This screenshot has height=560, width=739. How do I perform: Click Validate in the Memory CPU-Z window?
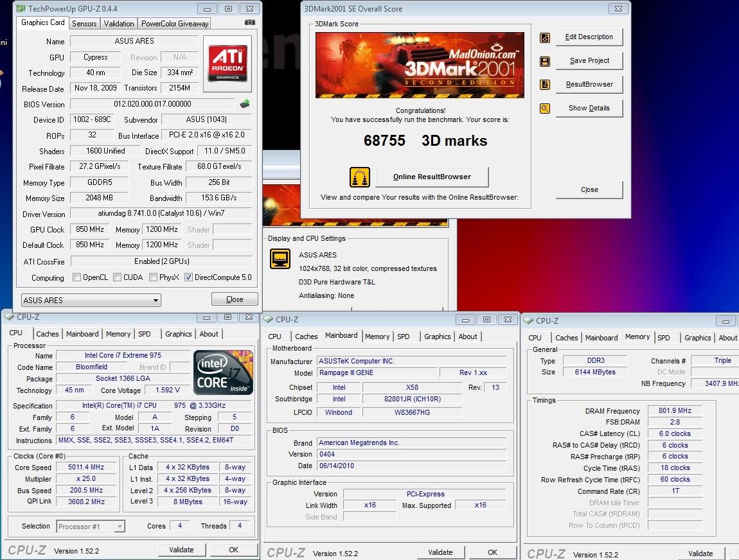700,554
